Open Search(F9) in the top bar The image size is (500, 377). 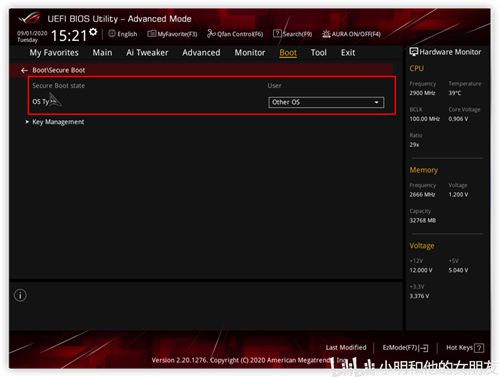pos(292,34)
